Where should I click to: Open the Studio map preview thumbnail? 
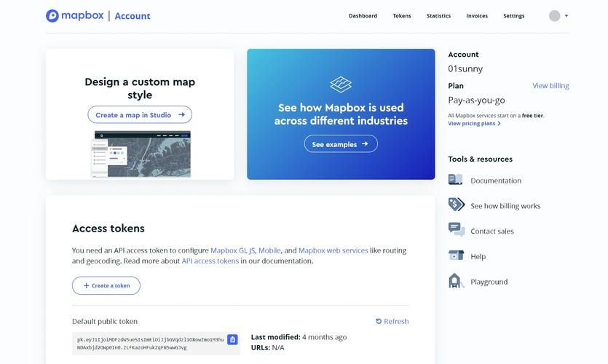141,154
